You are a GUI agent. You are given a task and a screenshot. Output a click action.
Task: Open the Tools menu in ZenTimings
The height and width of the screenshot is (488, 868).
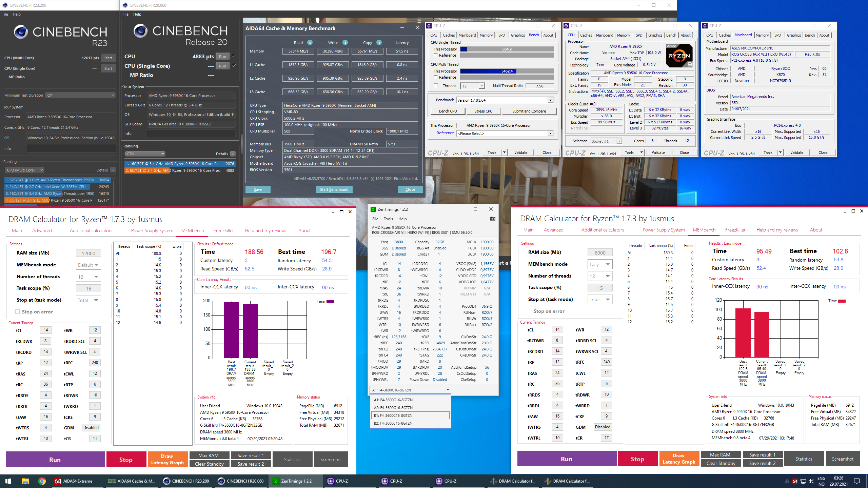click(x=388, y=219)
